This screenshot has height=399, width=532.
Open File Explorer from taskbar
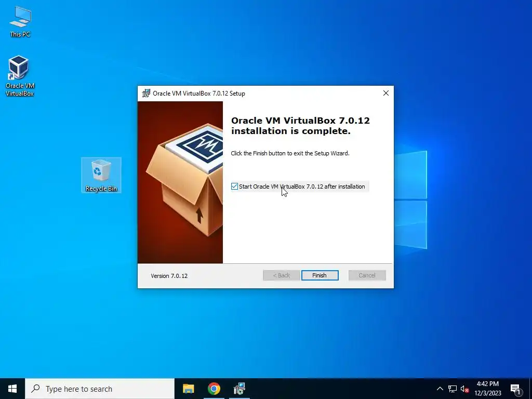click(188, 389)
